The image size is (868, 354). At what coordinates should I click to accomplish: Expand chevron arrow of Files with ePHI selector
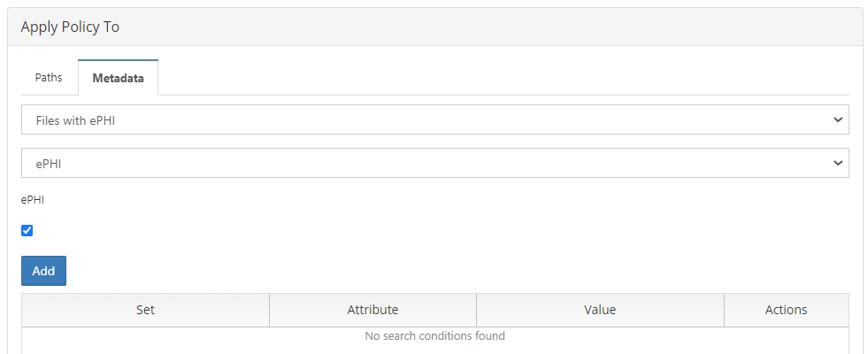[837, 119]
